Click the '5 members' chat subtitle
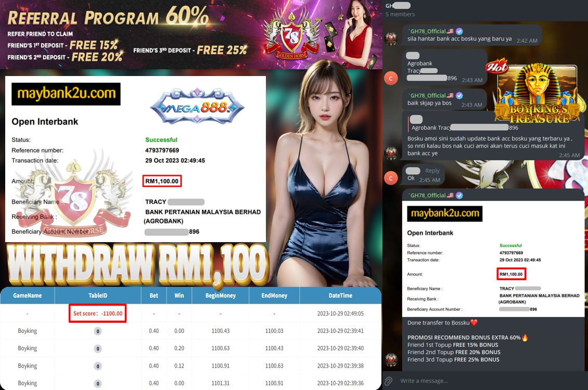 pos(400,14)
